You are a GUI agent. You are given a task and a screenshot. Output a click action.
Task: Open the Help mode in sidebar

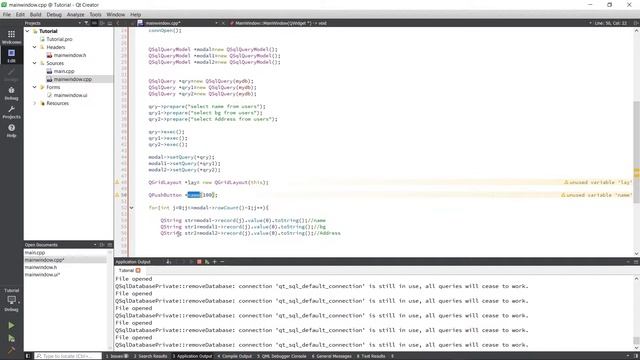(x=11, y=131)
